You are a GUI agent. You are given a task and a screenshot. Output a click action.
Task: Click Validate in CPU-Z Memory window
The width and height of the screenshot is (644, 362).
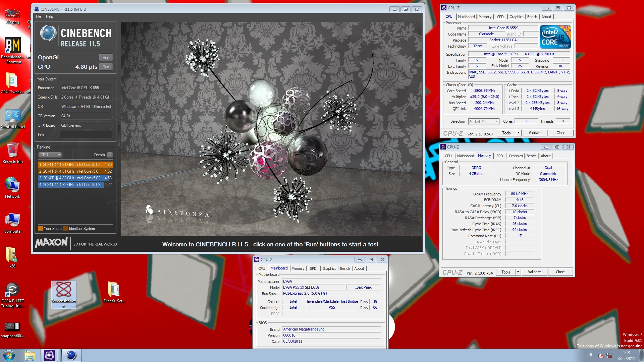pos(534,272)
